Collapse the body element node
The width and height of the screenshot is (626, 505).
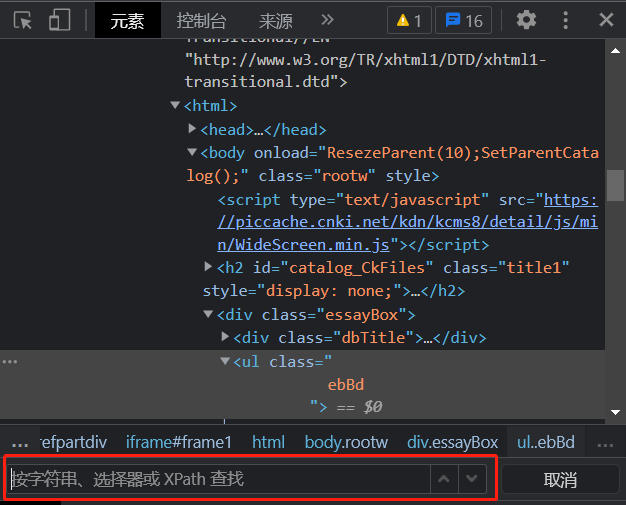click(192, 152)
